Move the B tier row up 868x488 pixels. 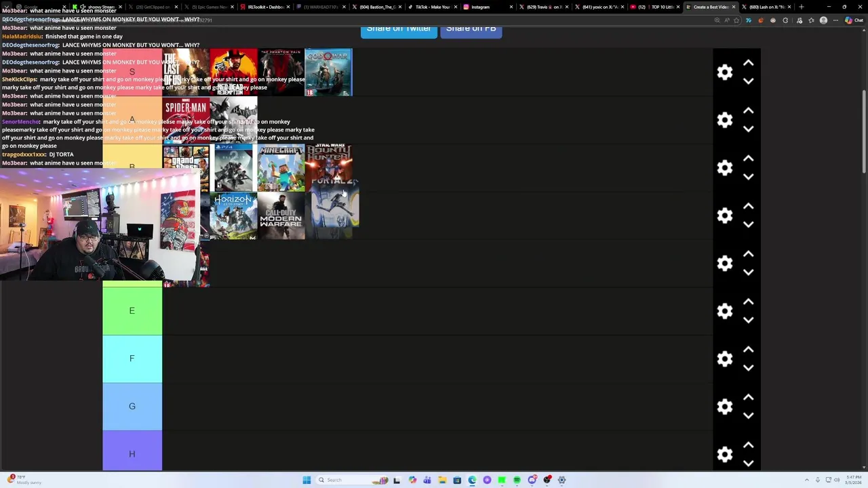tap(748, 159)
